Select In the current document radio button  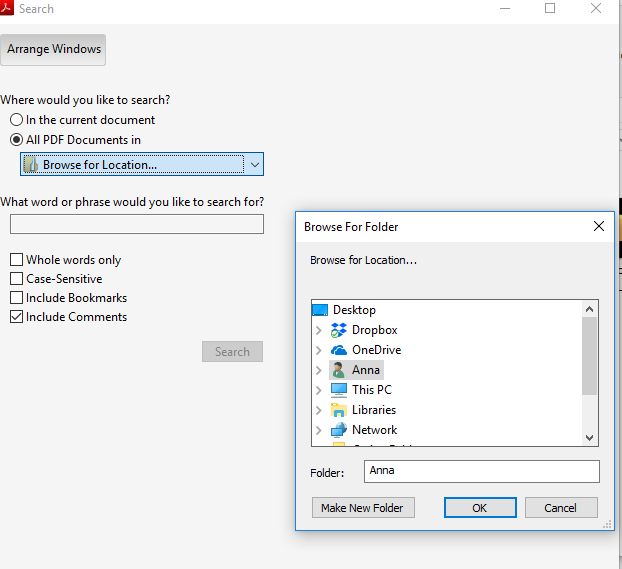point(16,120)
